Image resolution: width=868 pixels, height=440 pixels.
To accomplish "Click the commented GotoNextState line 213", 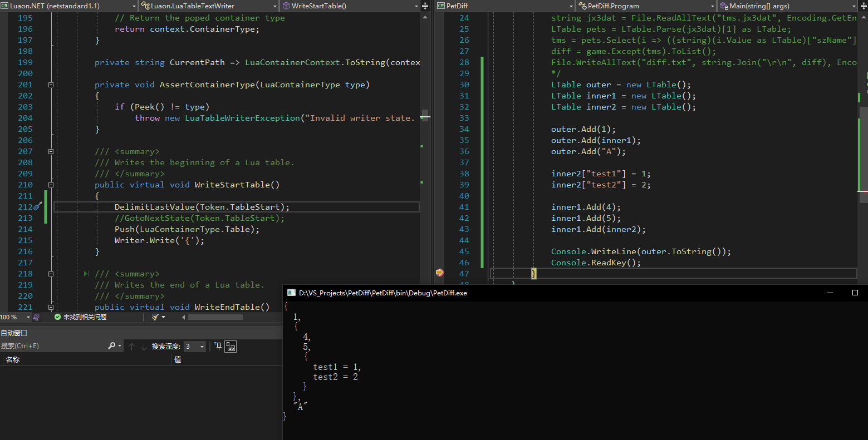I will click(199, 218).
